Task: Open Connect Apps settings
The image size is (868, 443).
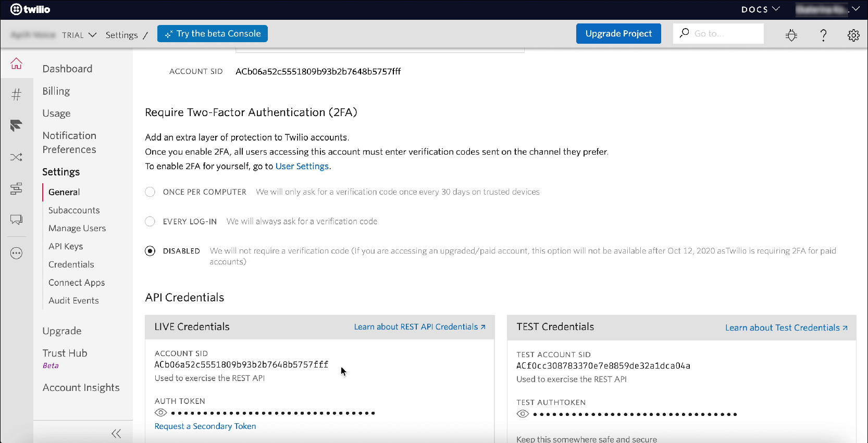Action: pos(77,283)
